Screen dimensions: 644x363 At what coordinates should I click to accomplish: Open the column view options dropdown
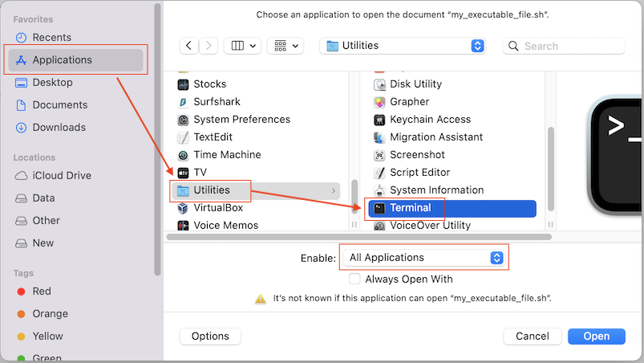[243, 46]
